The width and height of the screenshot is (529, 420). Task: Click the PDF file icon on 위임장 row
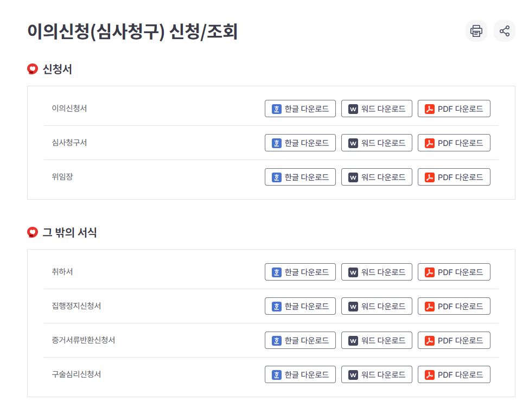point(429,177)
